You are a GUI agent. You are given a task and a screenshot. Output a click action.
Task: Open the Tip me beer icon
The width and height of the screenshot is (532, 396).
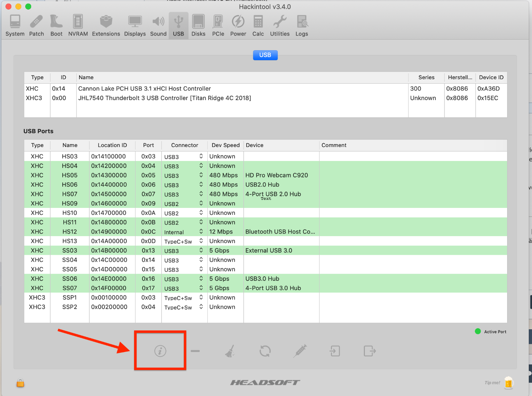coord(508,383)
